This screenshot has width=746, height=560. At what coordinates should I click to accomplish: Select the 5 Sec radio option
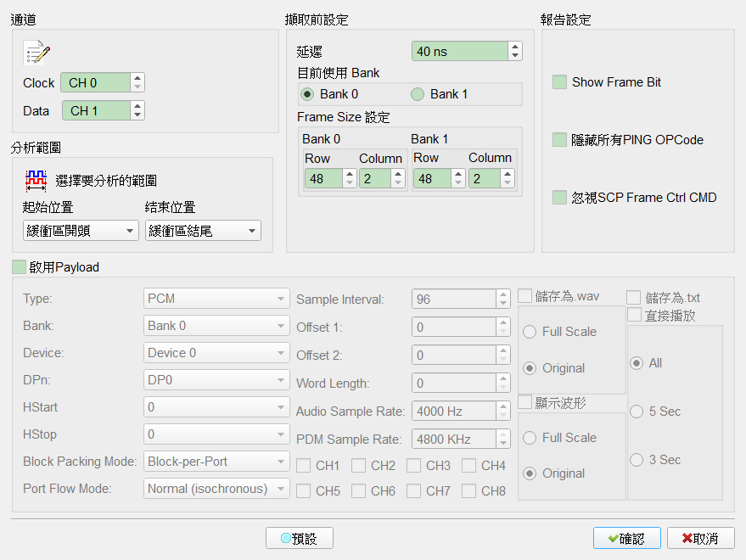point(637,412)
